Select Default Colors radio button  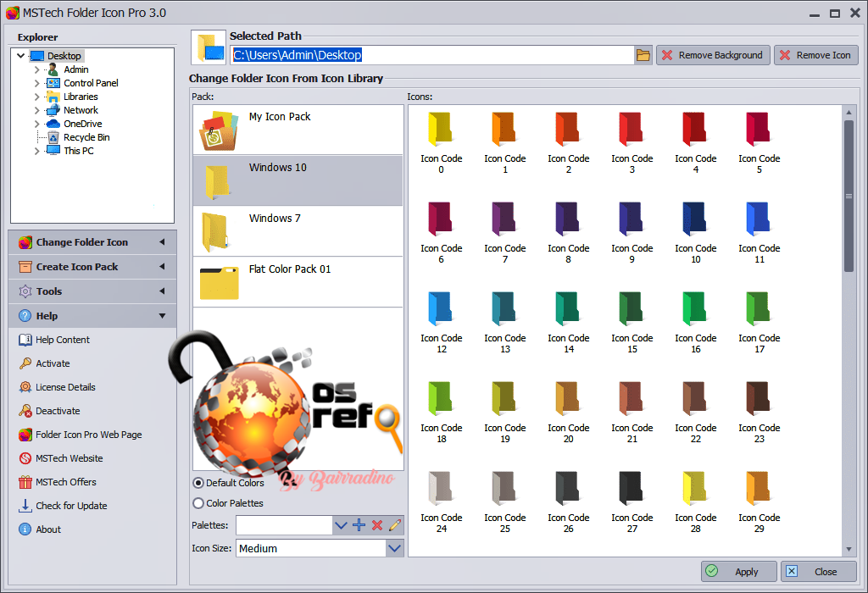tap(198, 483)
